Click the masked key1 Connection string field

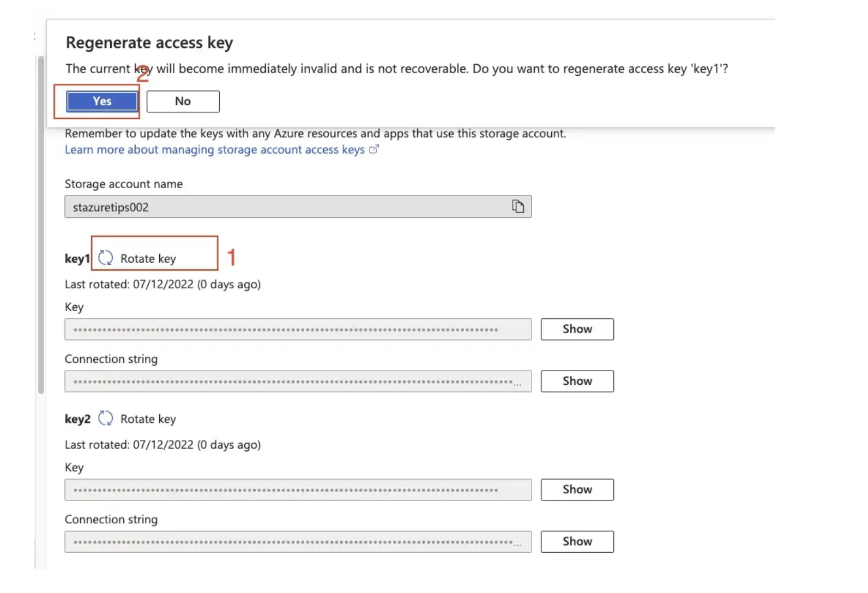(298, 381)
